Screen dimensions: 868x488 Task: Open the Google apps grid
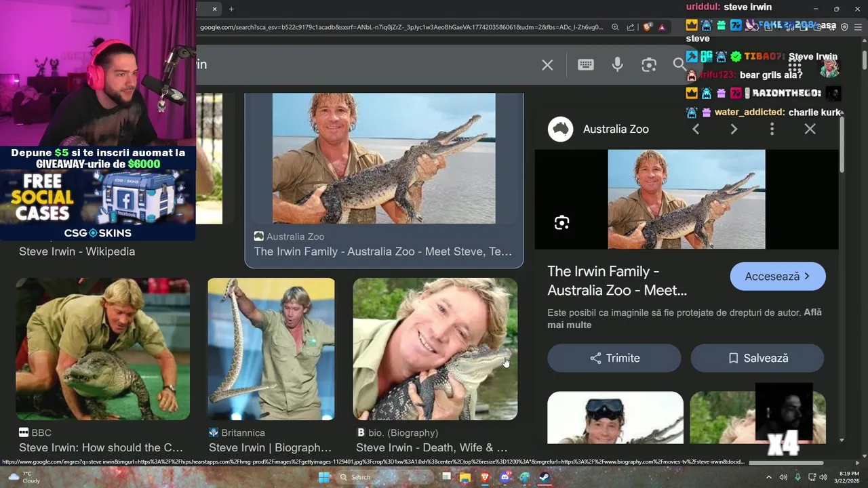(795, 65)
